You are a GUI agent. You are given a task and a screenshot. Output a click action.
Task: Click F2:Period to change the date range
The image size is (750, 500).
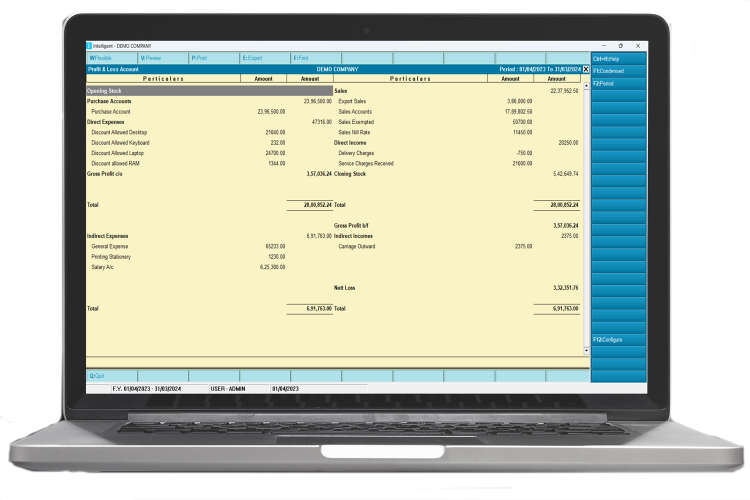point(618,83)
